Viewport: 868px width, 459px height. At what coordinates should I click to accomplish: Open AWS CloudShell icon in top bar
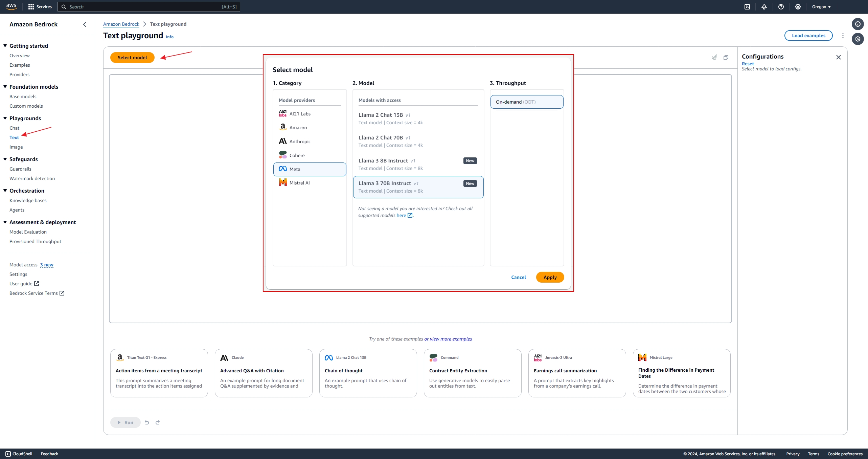[747, 7]
